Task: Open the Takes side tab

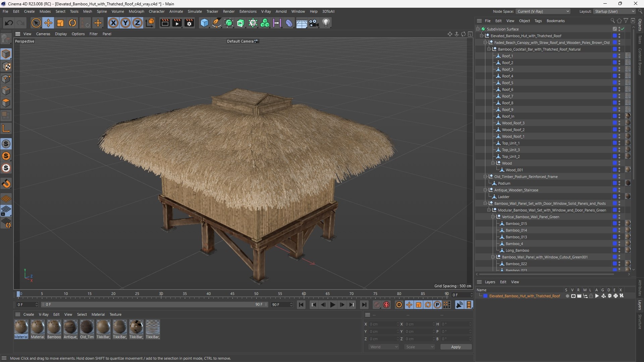Action: click(x=640, y=39)
